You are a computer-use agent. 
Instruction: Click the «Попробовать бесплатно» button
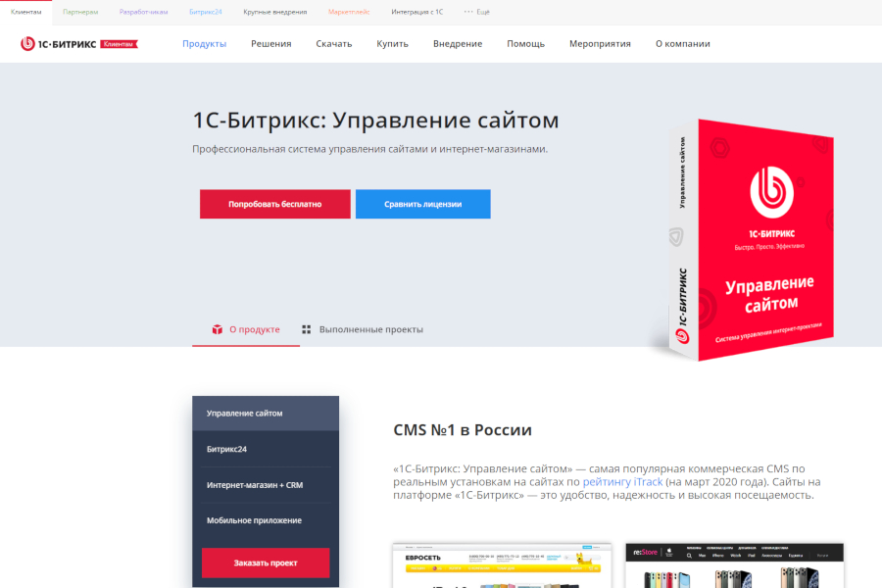coord(274,204)
